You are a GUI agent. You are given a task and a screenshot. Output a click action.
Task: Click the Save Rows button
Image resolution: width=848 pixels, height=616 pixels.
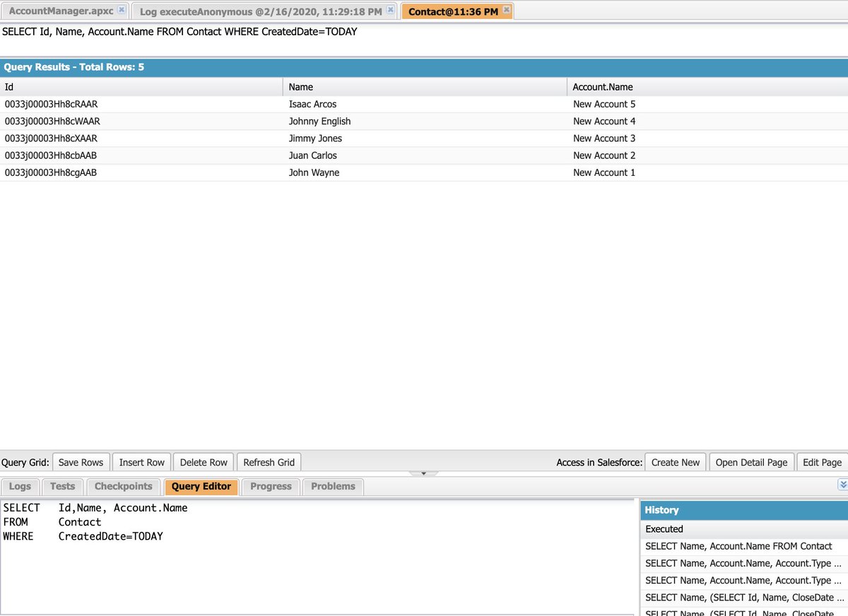pyautogui.click(x=81, y=462)
